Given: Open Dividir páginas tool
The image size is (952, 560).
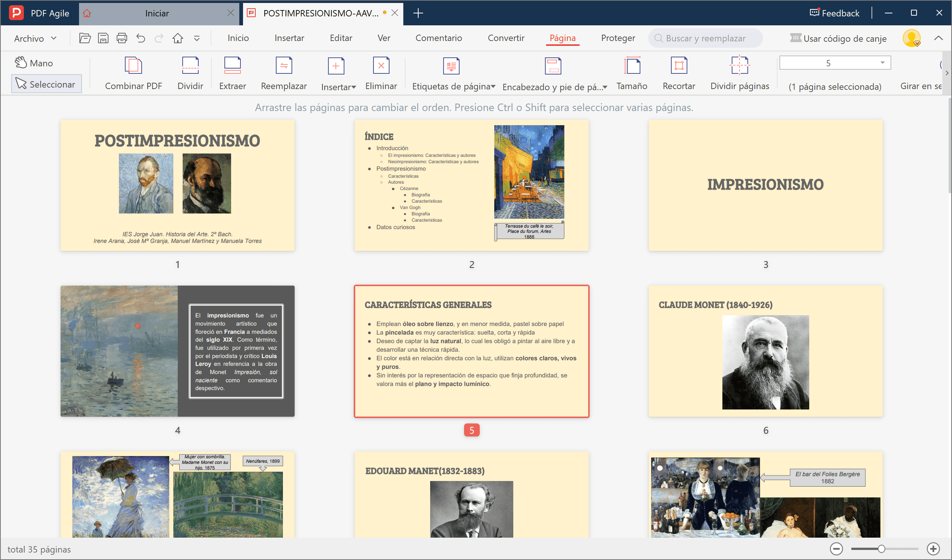Looking at the screenshot, I should pyautogui.click(x=740, y=74).
